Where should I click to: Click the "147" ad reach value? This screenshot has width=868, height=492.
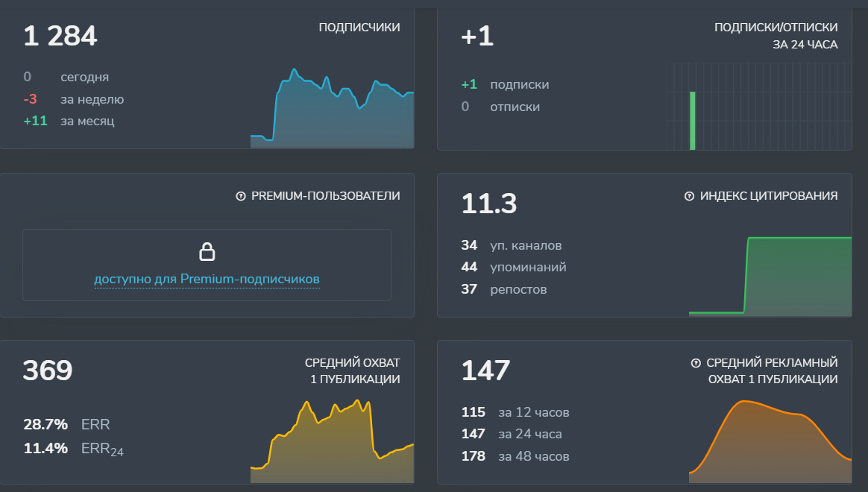pyautogui.click(x=485, y=370)
